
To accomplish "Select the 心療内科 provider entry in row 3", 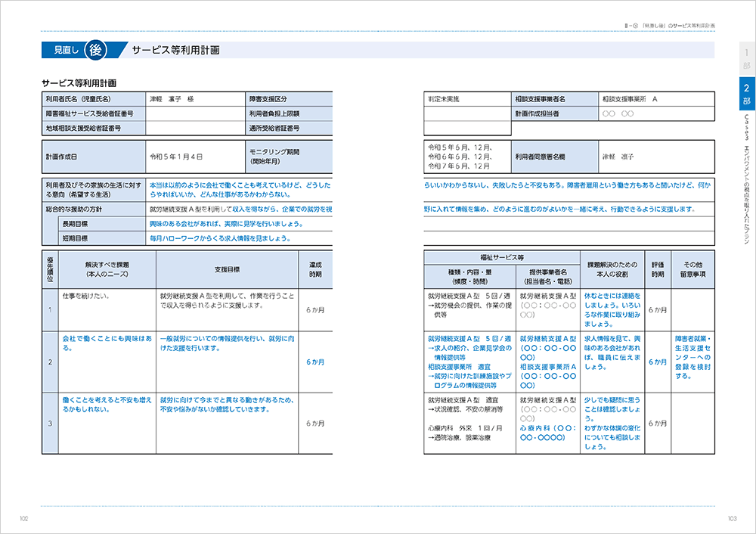I will coord(548,433).
